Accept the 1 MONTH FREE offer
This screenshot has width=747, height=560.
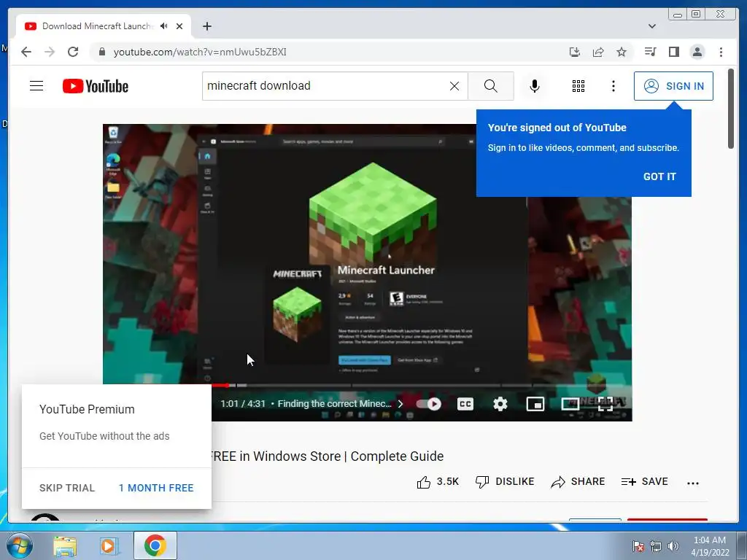click(156, 488)
